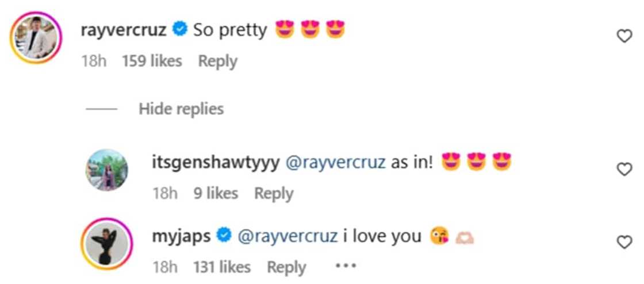The image size is (644, 284).
Task: View the 9 likes list
Action: 216,194
